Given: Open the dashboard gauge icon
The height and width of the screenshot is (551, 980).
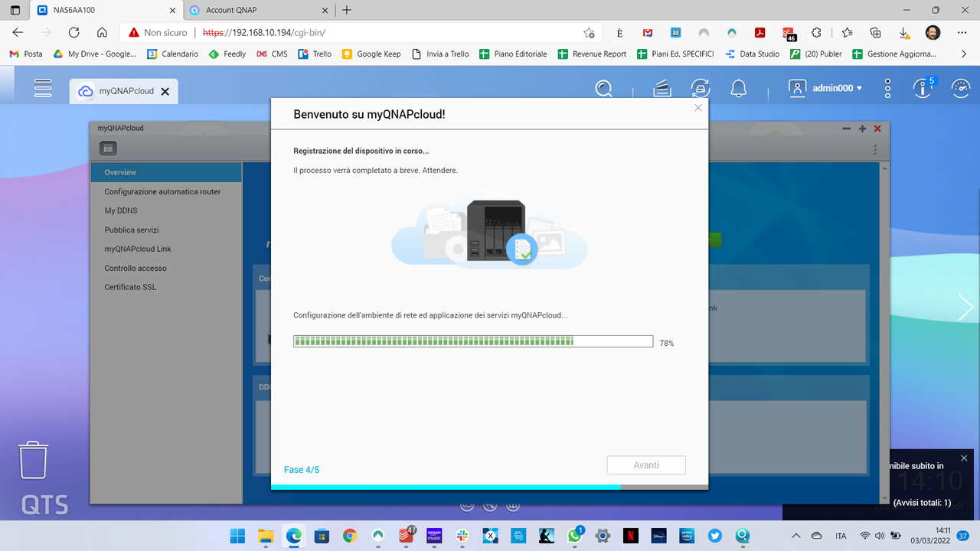Looking at the screenshot, I should pyautogui.click(x=961, y=88).
